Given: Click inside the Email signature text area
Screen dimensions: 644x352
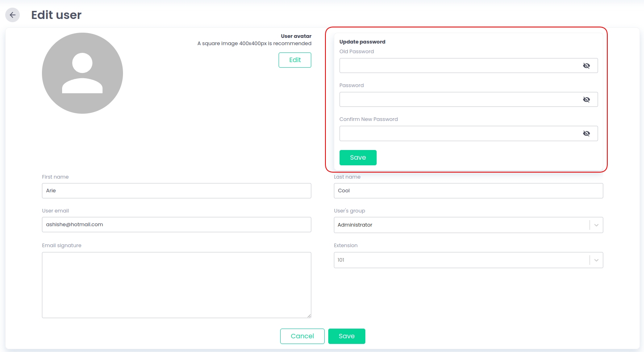Looking at the screenshot, I should [x=176, y=285].
